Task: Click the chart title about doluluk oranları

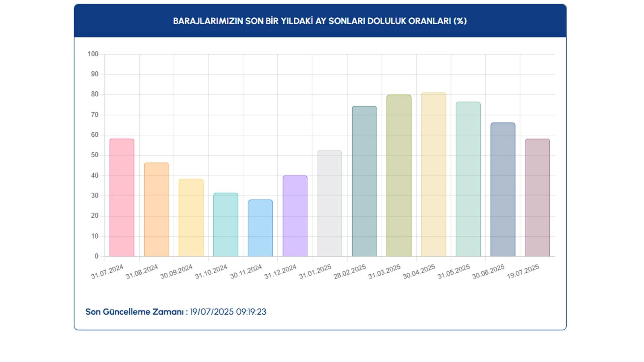Action: click(320, 21)
